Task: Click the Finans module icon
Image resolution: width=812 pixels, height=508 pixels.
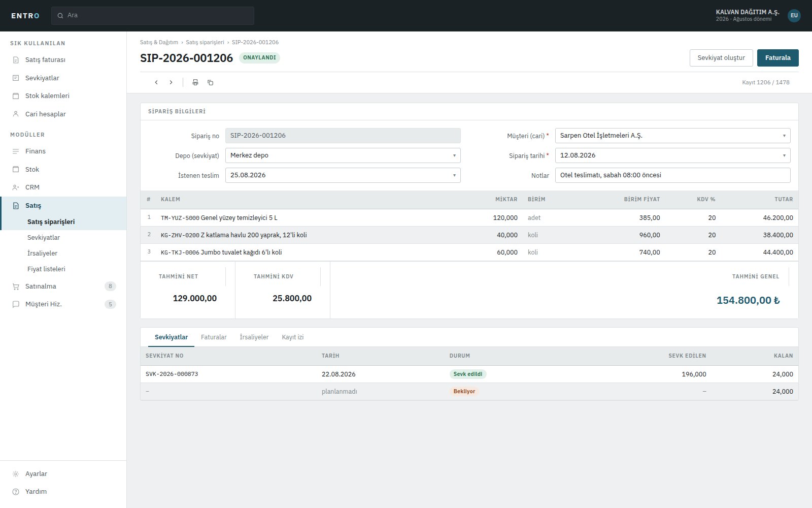Action: point(16,151)
